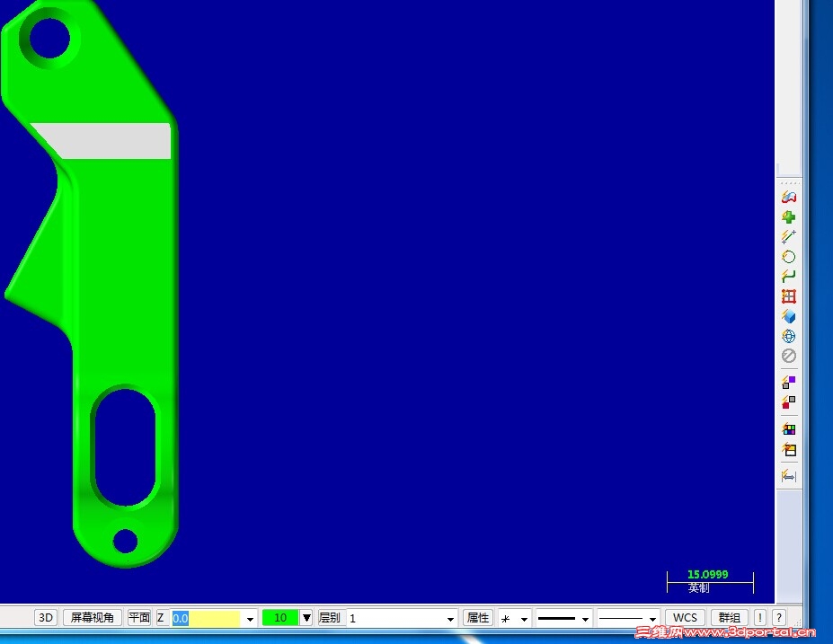Viewport: 833px width, 644px height.
Task: Toggle shaded display with the blue cube icon
Action: 788,316
